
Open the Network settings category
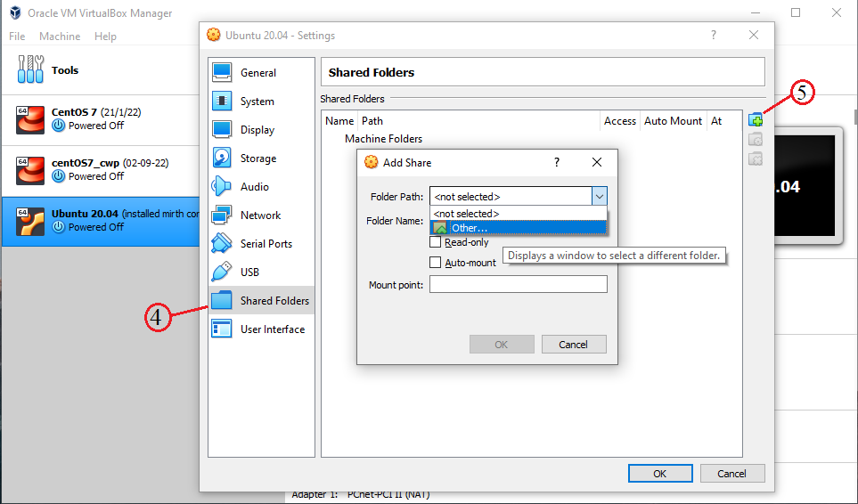(x=262, y=215)
